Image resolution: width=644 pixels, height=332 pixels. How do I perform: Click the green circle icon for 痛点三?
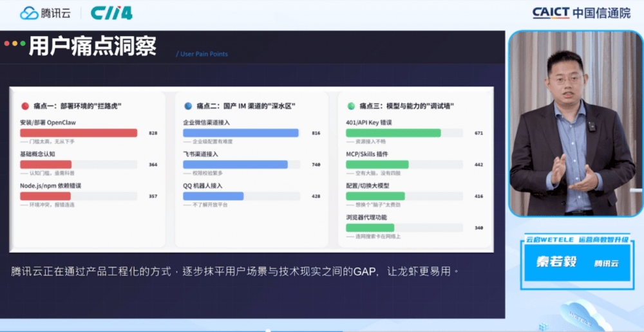click(351, 106)
